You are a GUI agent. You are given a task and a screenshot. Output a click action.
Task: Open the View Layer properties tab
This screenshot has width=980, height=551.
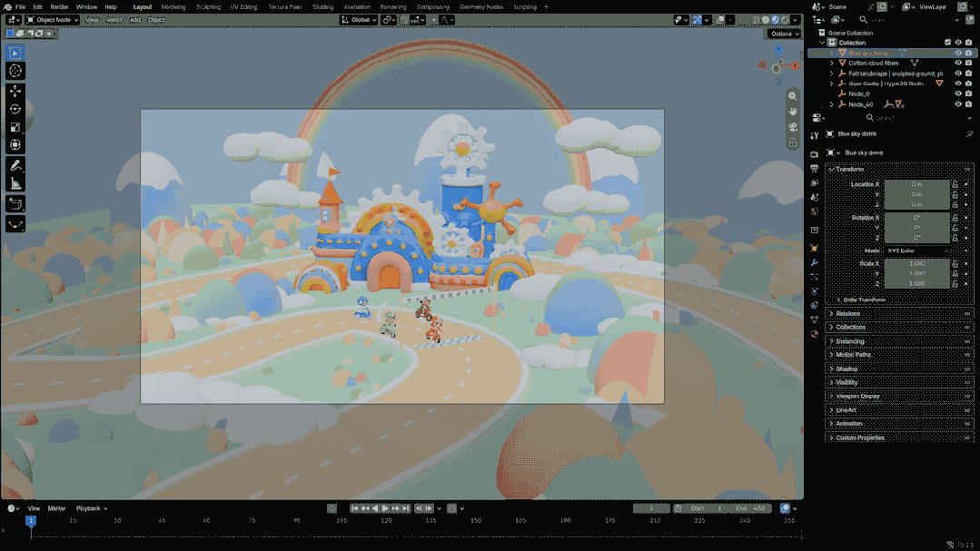coord(815,183)
